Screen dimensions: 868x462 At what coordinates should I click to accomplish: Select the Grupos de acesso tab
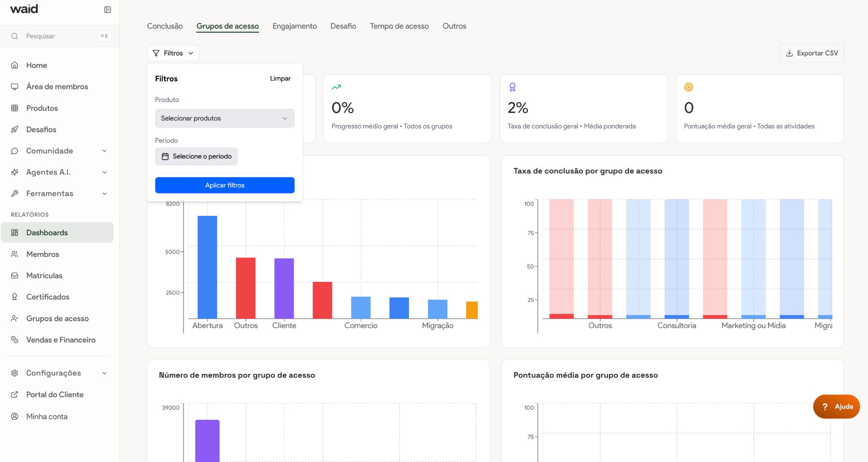coord(227,26)
